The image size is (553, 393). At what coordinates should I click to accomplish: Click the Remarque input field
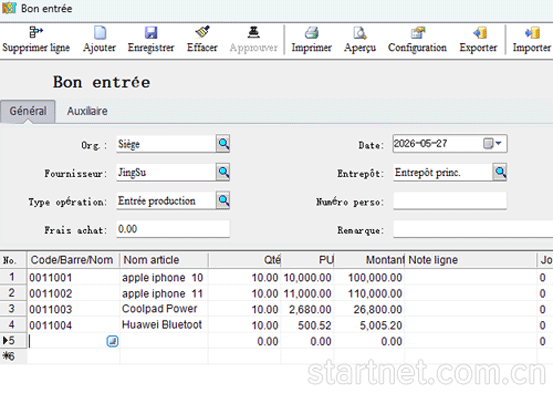click(x=473, y=230)
